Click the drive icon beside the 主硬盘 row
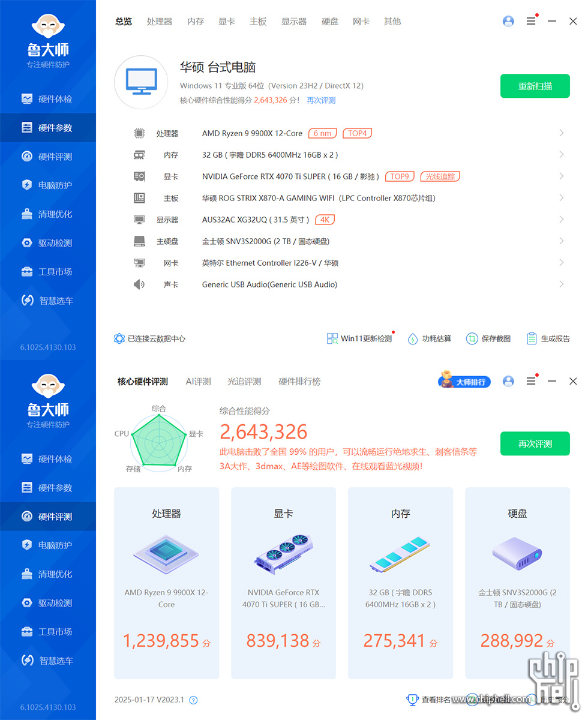The image size is (588, 720). pyautogui.click(x=139, y=241)
